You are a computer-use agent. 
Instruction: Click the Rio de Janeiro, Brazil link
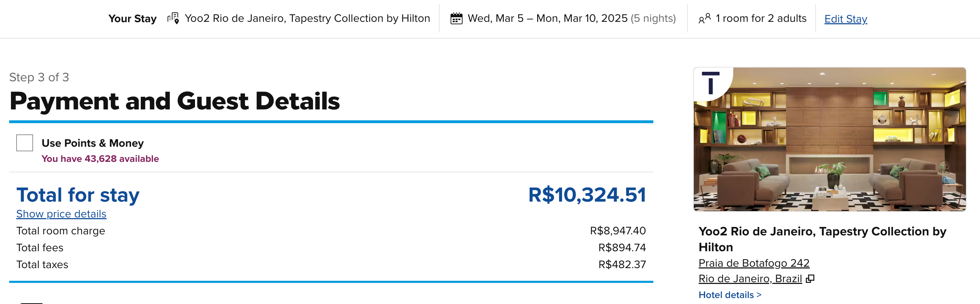(x=750, y=279)
